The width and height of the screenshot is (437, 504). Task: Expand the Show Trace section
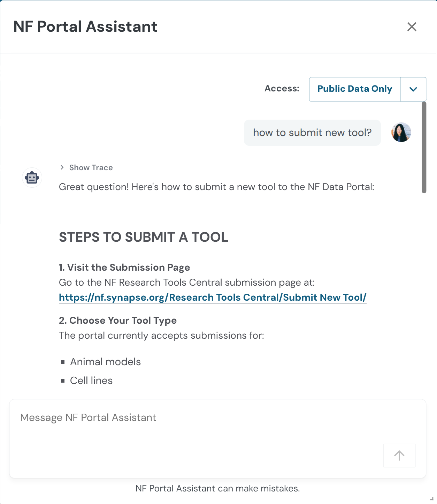coord(86,168)
